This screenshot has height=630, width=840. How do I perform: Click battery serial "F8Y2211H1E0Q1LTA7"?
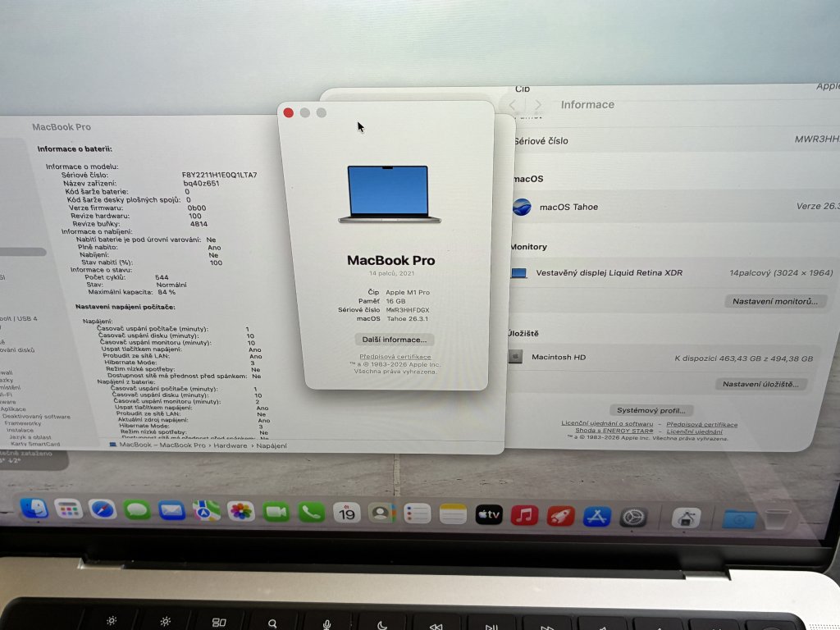(219, 175)
